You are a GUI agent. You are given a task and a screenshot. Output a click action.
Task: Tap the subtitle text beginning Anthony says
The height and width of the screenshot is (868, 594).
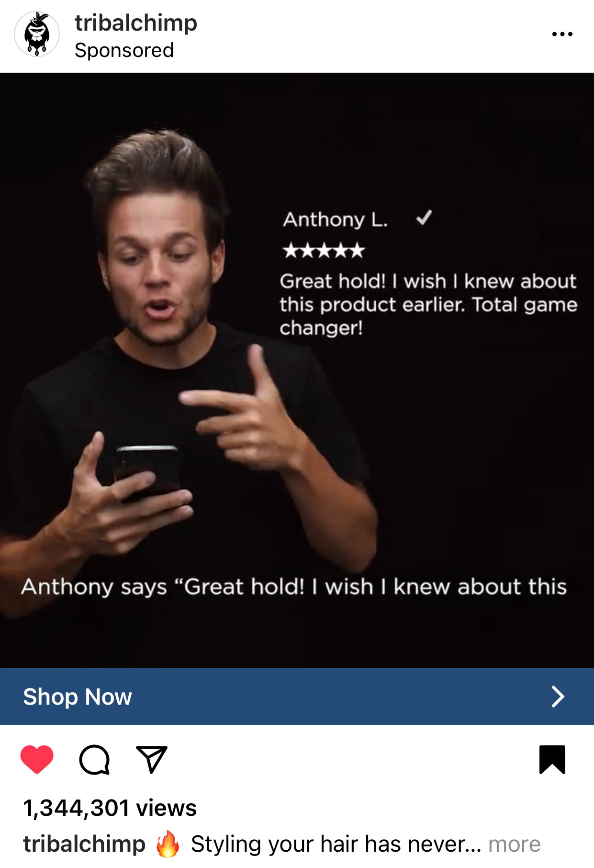pos(294,587)
